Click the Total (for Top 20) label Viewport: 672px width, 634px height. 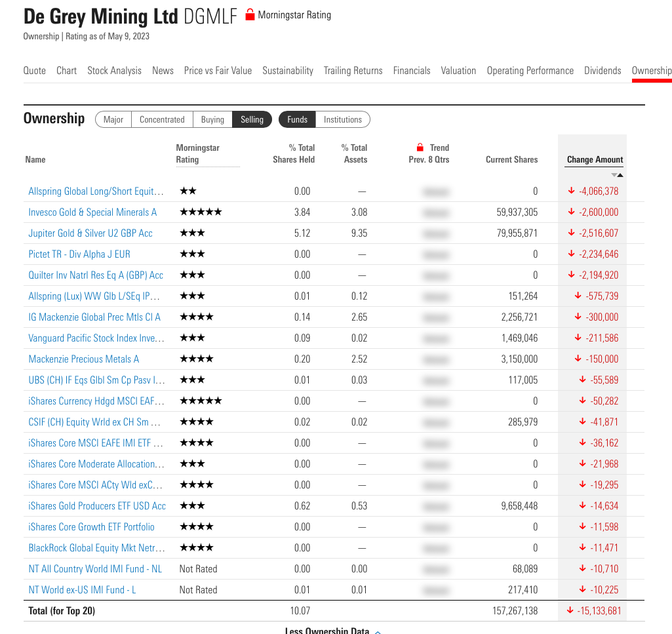(x=62, y=611)
